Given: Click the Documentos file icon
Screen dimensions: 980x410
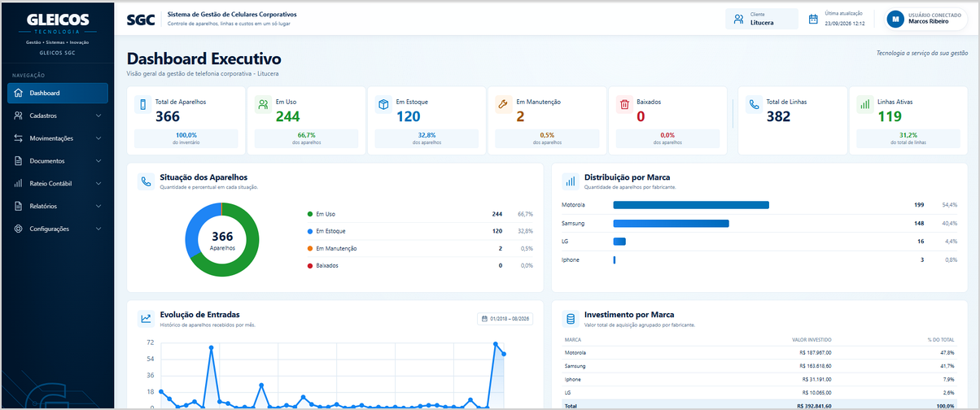Looking at the screenshot, I should 19,161.
